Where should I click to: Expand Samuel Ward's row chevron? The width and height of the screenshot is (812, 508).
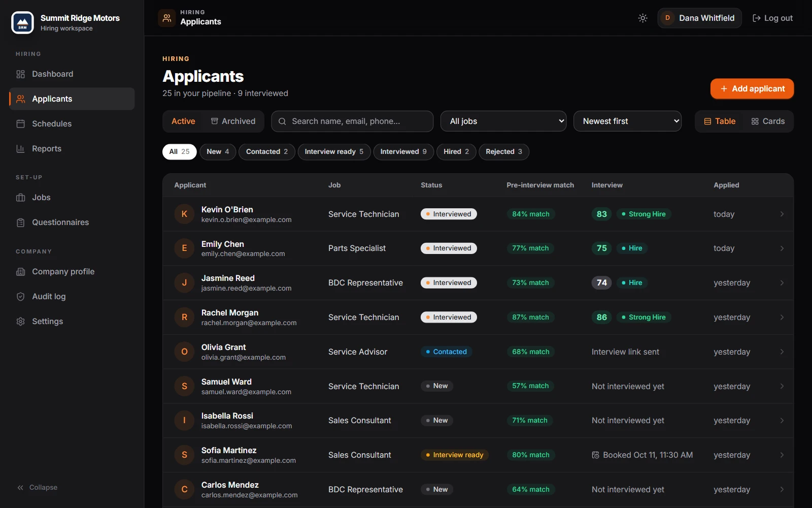[782, 387]
